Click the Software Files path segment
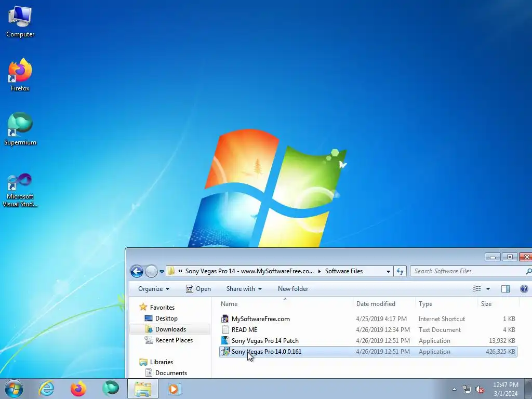Image resolution: width=532 pixels, height=399 pixels. (x=344, y=271)
